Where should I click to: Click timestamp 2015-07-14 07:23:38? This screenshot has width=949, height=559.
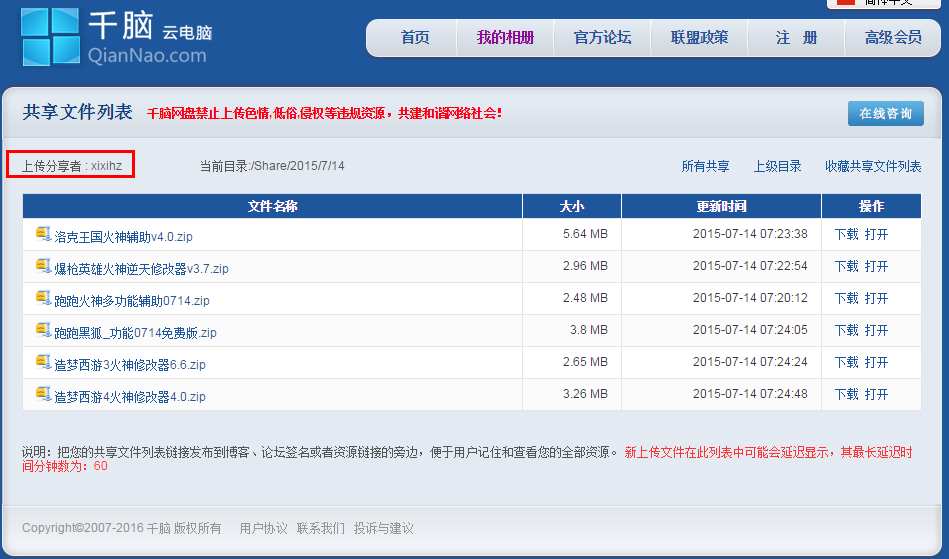[x=750, y=234]
